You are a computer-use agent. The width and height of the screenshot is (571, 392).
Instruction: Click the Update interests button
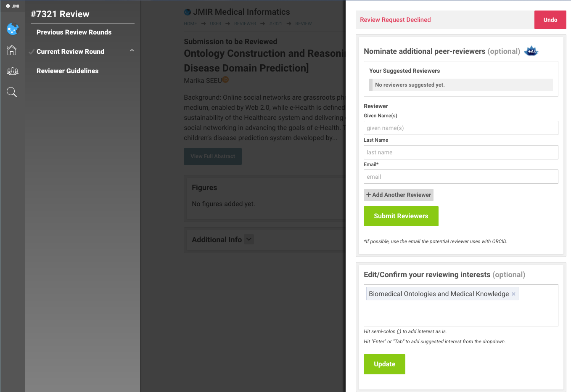click(384, 364)
